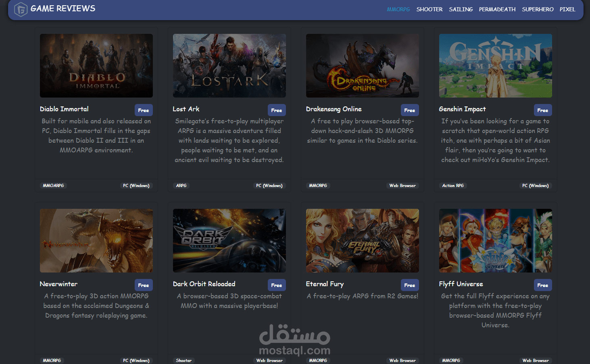Click the MMORPG tag on Drakensang Online
The height and width of the screenshot is (364, 590).
point(318,185)
